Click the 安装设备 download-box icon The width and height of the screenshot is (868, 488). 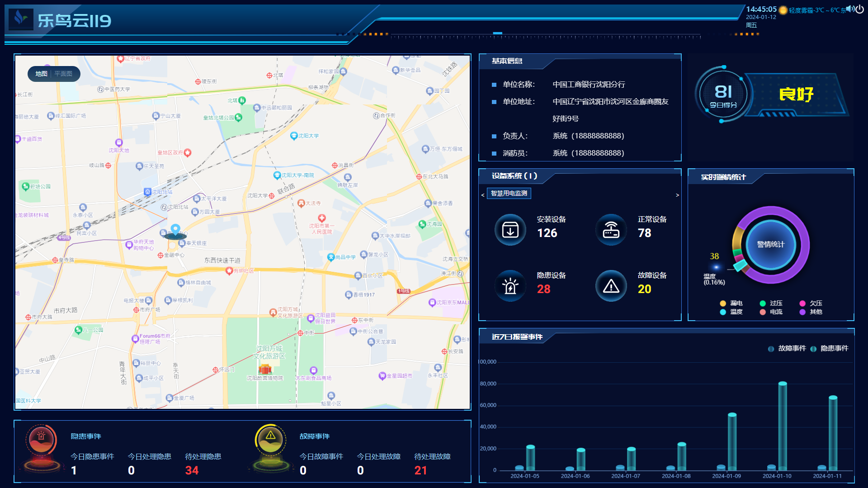510,230
